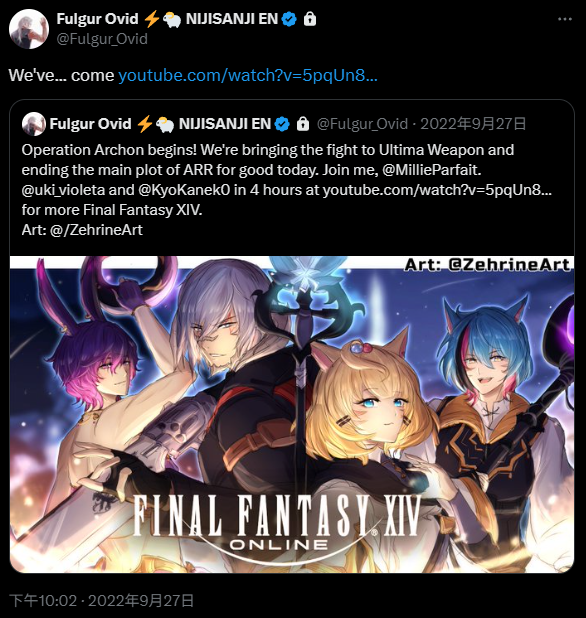The image size is (586, 618).
Task: Click the @Fulgur_Ovid handle in quoted tweet
Action: [x=362, y=124]
